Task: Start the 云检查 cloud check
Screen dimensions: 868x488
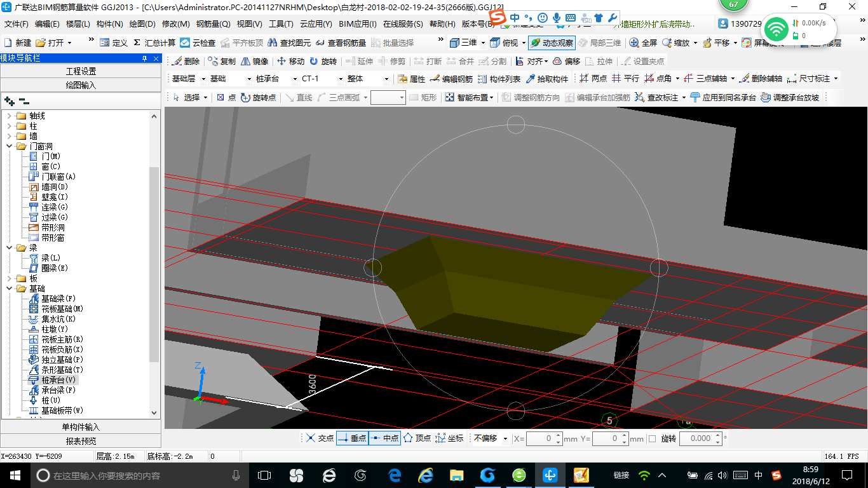Action: (x=198, y=43)
